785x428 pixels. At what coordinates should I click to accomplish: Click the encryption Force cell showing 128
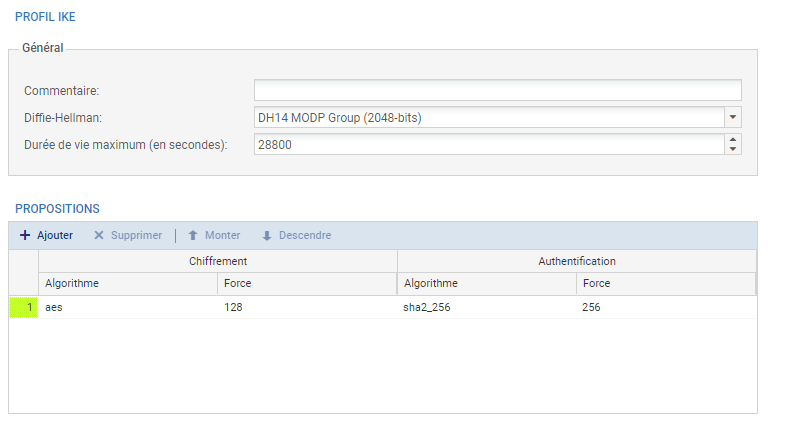pyautogui.click(x=307, y=308)
